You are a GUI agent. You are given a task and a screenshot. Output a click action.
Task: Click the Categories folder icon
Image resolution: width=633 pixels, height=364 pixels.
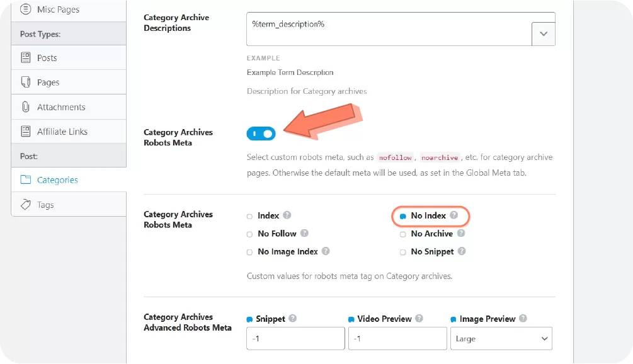pyautogui.click(x=26, y=179)
